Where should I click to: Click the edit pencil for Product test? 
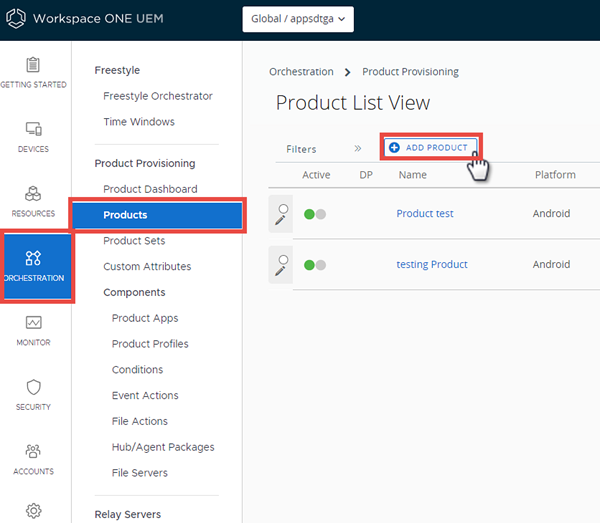280,220
